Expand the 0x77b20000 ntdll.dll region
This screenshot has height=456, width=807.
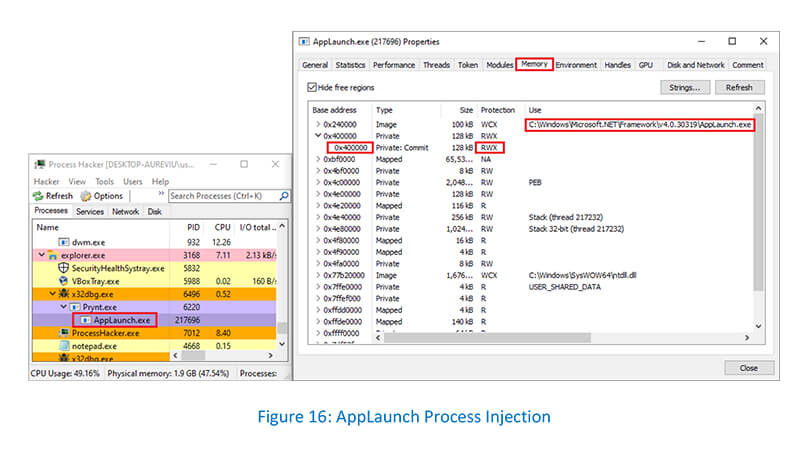pos(318,275)
